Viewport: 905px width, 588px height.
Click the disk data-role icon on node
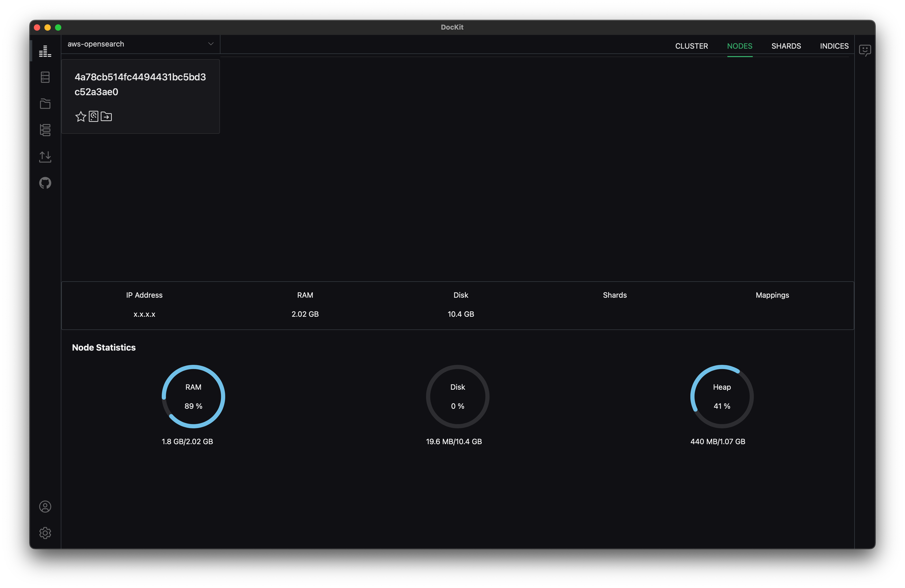click(x=94, y=116)
